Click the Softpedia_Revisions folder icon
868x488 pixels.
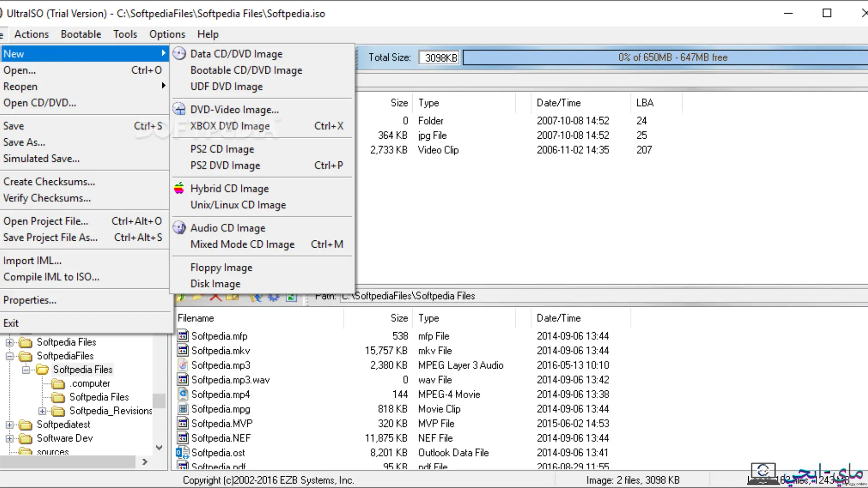(58, 411)
